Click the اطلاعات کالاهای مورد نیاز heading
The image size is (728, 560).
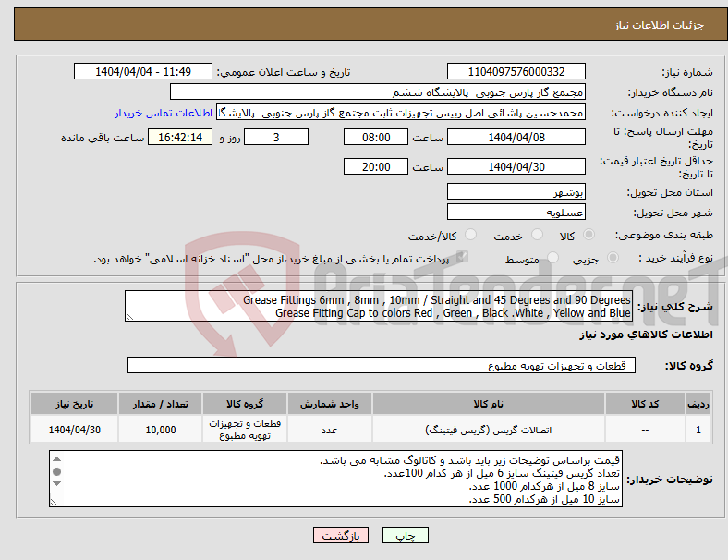646,335
